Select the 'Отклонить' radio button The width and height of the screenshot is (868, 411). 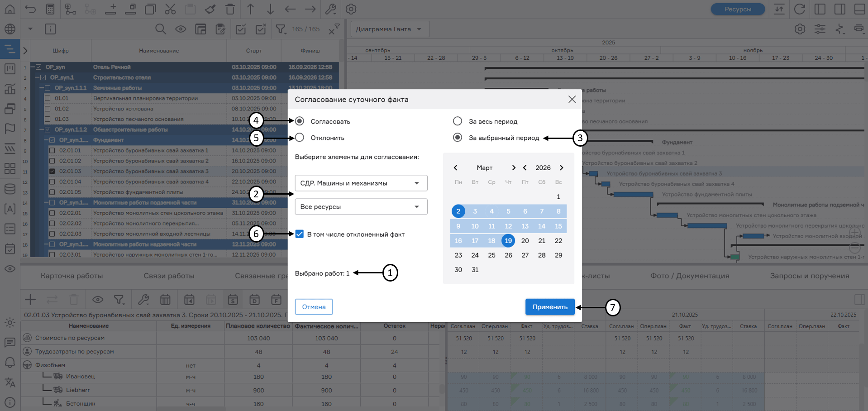(300, 138)
